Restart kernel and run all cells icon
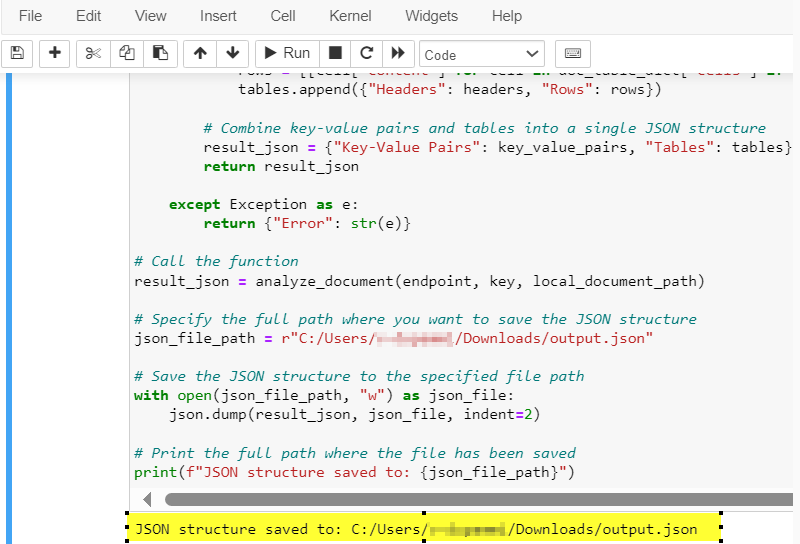 click(x=398, y=54)
